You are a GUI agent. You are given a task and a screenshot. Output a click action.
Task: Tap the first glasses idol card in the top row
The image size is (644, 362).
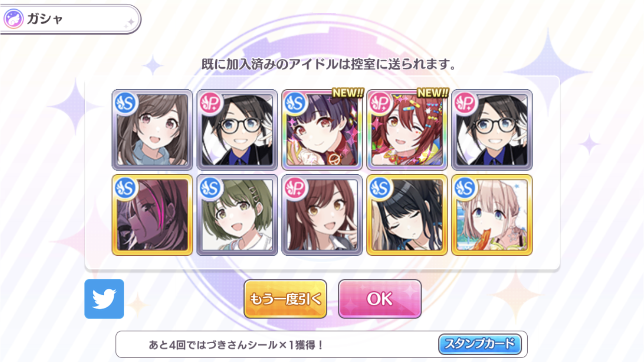click(x=237, y=130)
